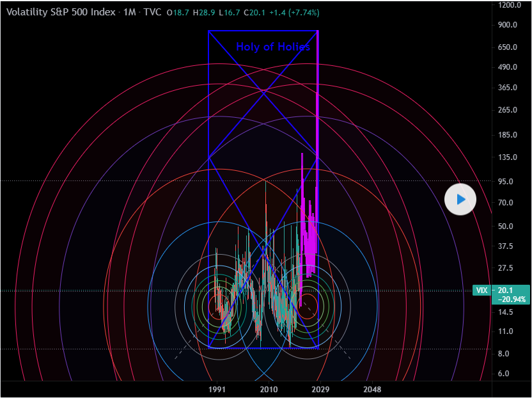
Task: Click the 365.0 price scale label
Action: [508, 87]
